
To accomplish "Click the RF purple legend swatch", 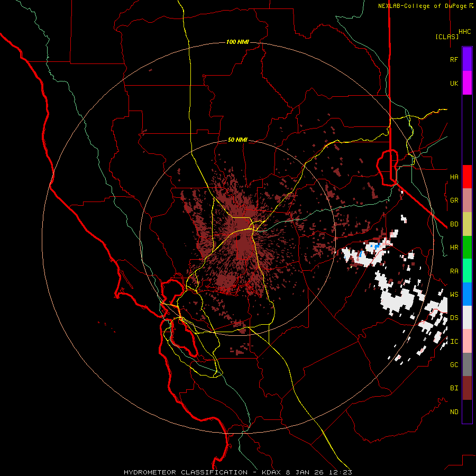I will [x=467, y=59].
